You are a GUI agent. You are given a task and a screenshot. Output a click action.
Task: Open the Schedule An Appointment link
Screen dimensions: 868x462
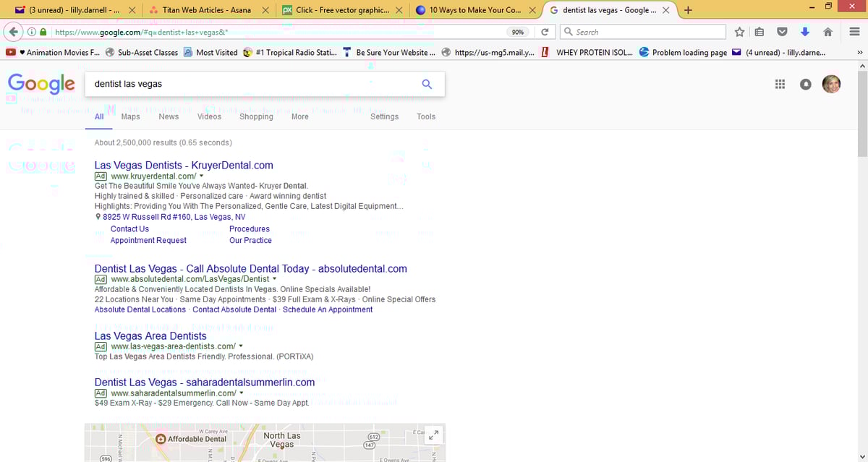(x=328, y=309)
